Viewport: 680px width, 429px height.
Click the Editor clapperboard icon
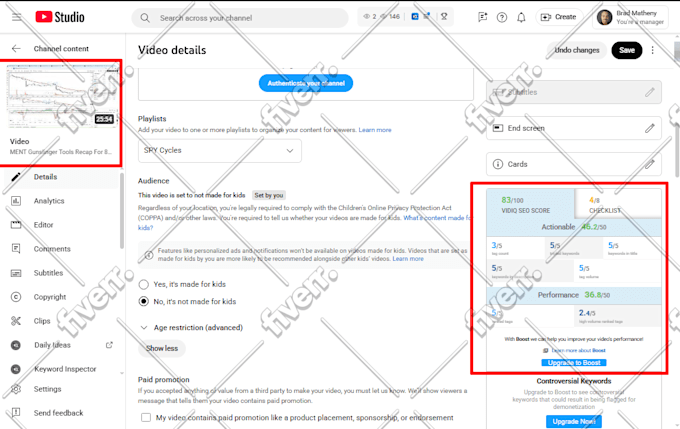16,225
